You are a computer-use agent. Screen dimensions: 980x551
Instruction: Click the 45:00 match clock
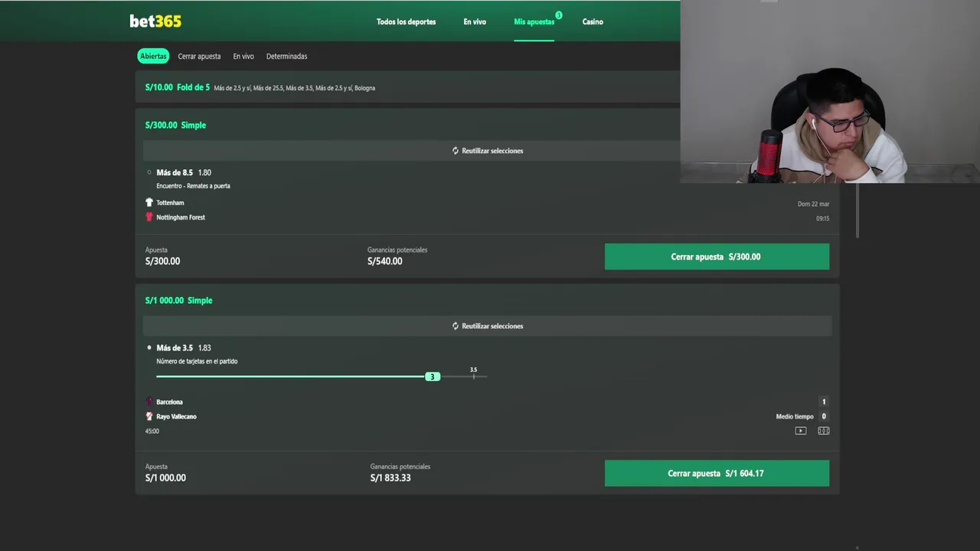point(152,431)
